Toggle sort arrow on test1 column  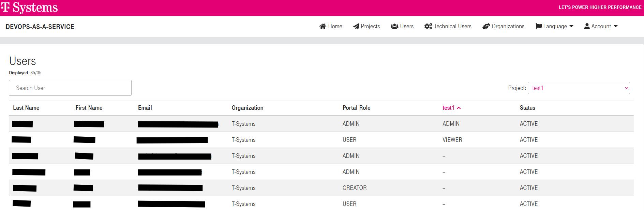point(459,108)
